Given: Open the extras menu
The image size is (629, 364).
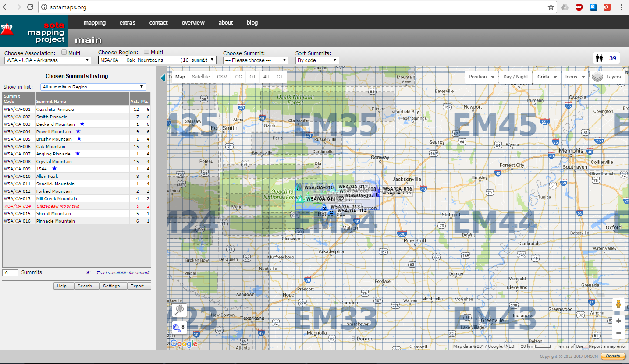Looking at the screenshot, I should [x=128, y=23].
